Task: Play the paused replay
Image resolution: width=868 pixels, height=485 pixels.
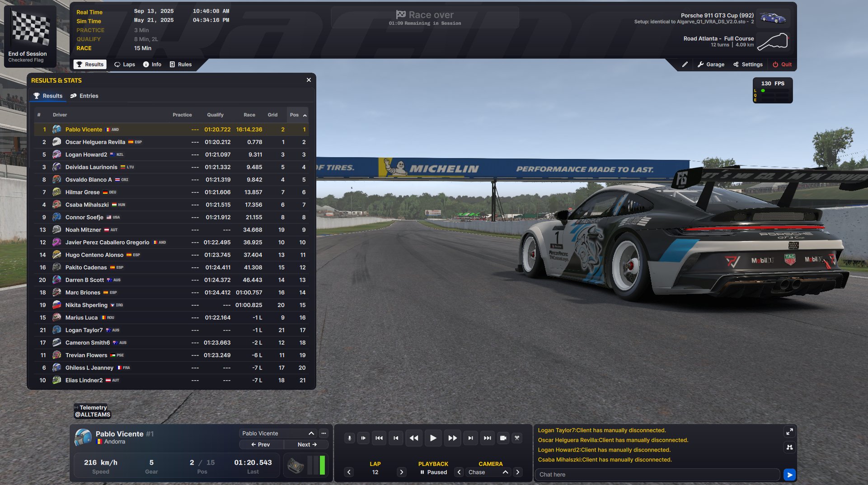Action: 433,438
